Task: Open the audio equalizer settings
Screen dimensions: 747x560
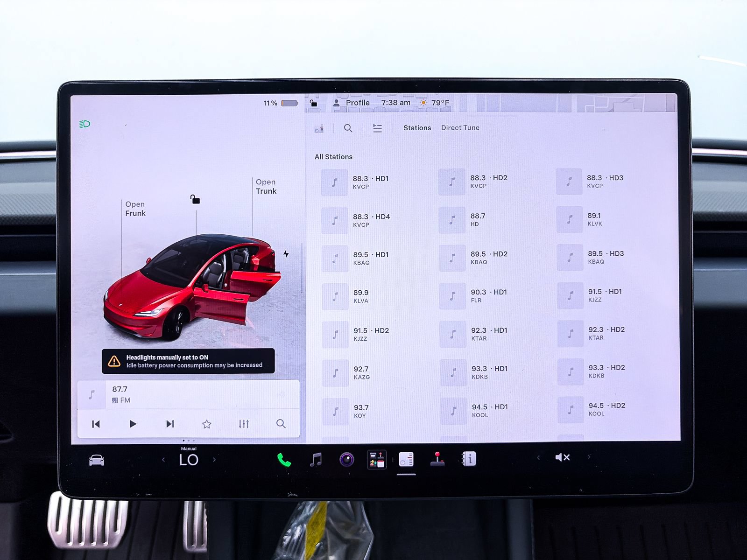Action: coord(244,424)
